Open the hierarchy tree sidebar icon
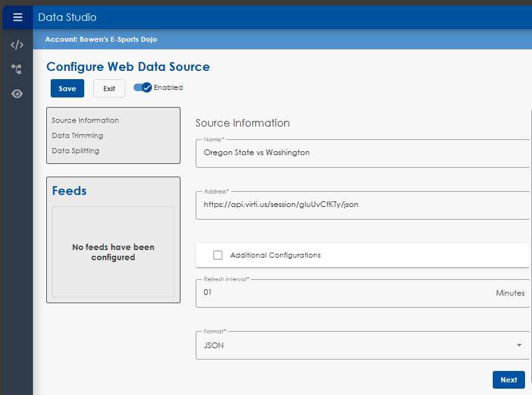Screen dimensions: 532x395 (17, 69)
